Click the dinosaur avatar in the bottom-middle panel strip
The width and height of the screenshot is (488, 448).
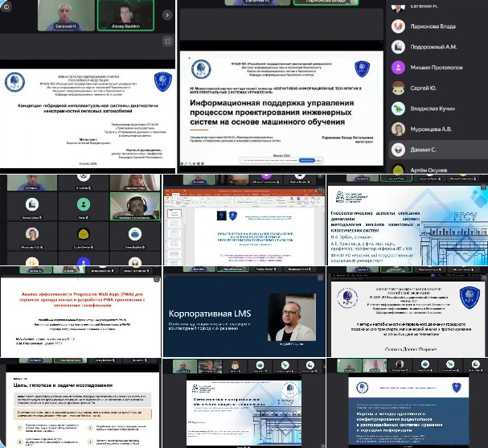[x=285, y=366]
